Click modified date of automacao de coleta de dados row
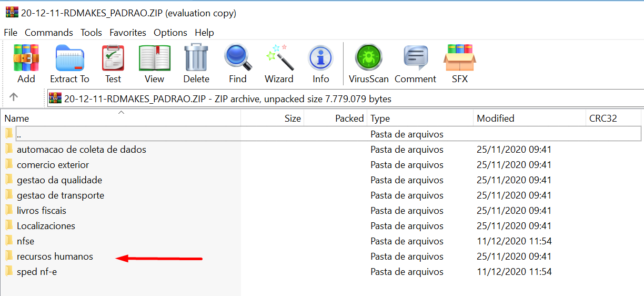Image resolution: width=644 pixels, height=296 pixels. coord(514,150)
